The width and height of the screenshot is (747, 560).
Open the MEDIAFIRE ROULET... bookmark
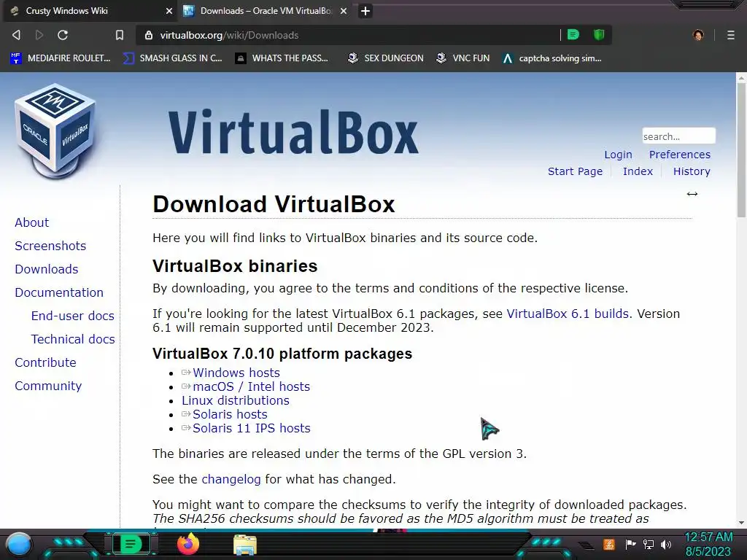click(x=61, y=58)
